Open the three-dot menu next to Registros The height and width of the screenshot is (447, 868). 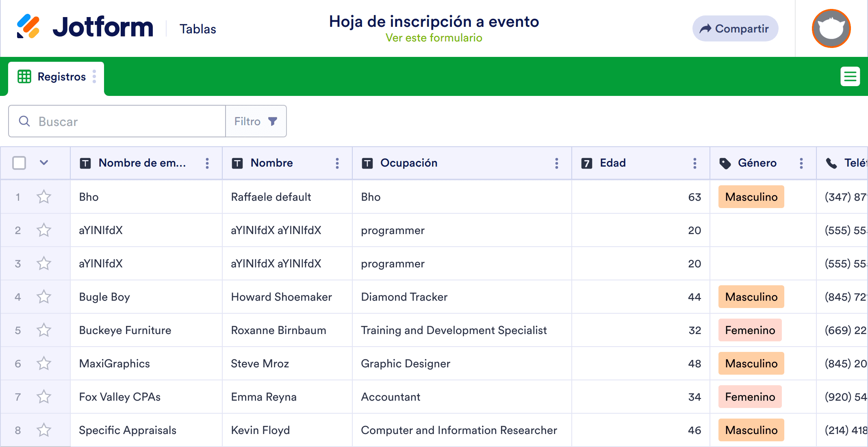(95, 76)
